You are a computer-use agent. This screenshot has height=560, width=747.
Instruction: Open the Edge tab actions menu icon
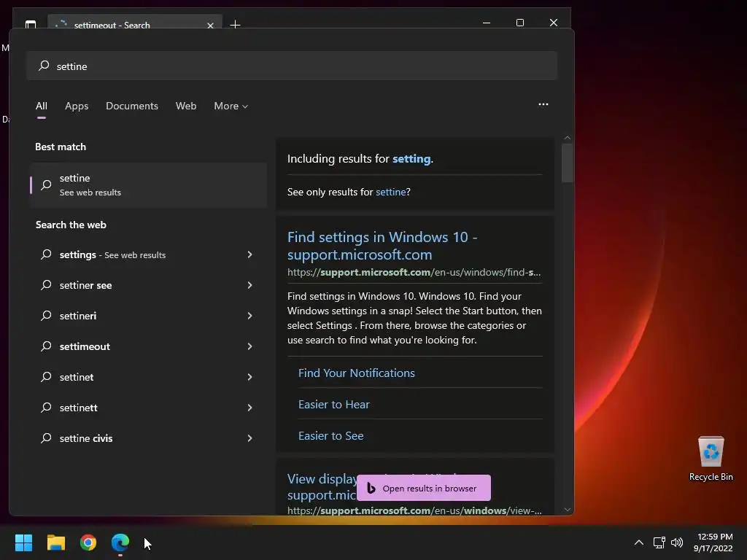[31, 24]
